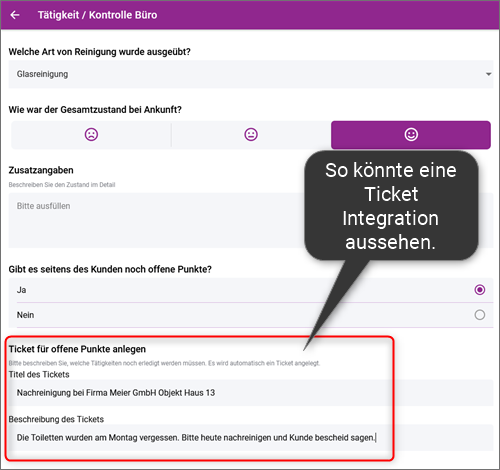Go back with the arrow icon
This screenshot has width=500, height=470.
click(x=15, y=15)
